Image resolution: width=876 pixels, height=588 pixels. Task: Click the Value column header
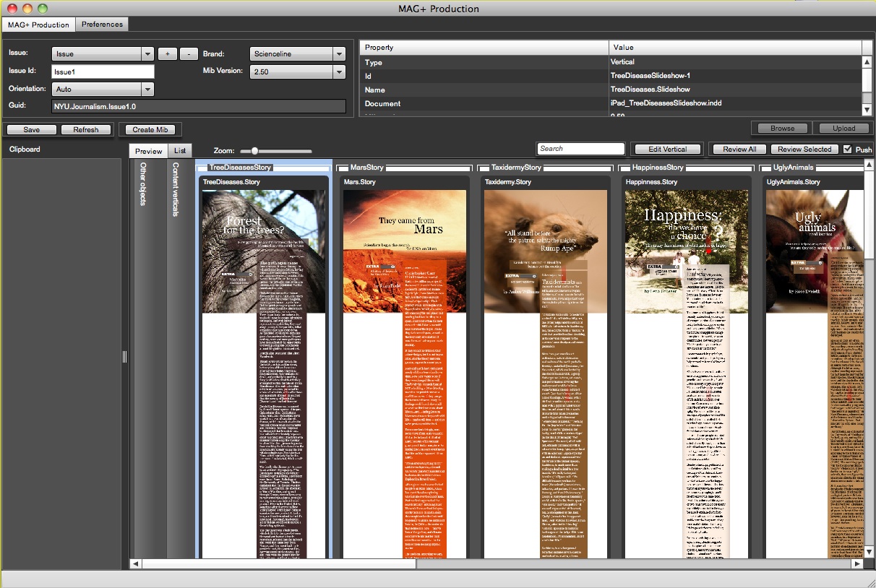point(736,48)
